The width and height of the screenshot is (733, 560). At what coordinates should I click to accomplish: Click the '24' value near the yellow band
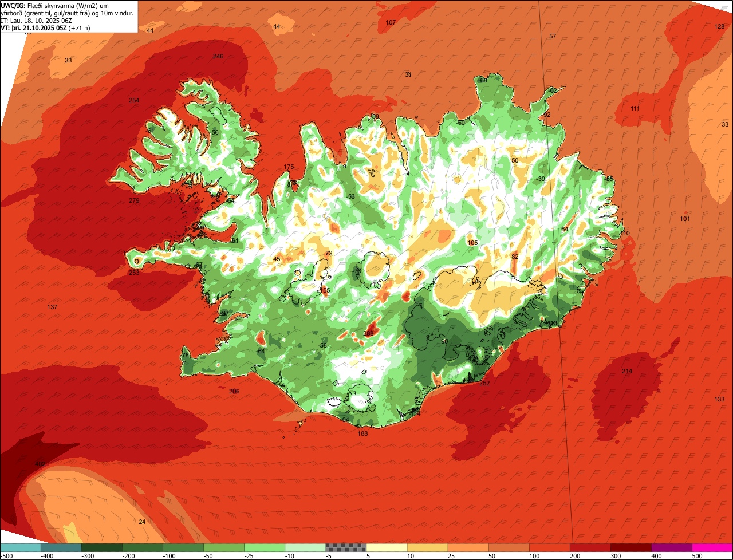[x=142, y=522]
